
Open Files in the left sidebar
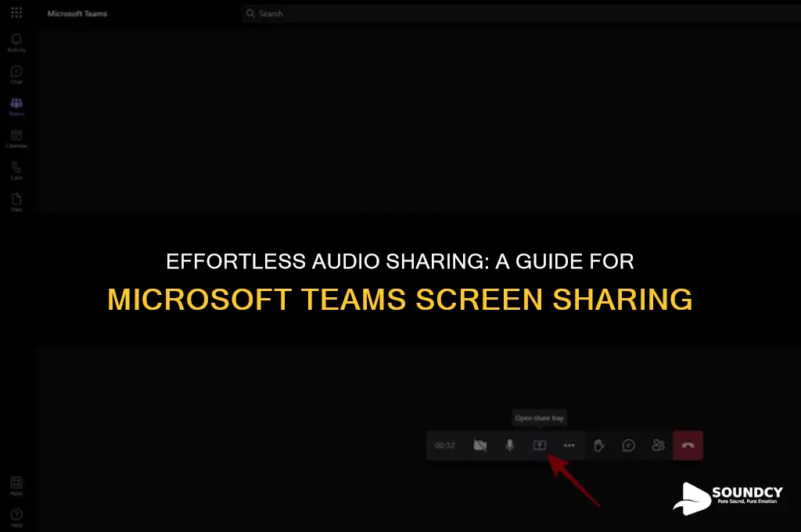point(16,203)
